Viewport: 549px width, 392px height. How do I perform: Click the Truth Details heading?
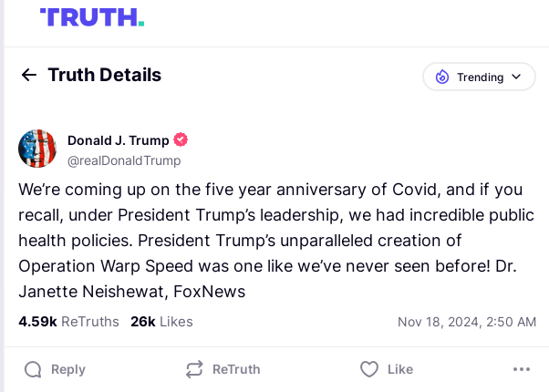[x=104, y=76]
